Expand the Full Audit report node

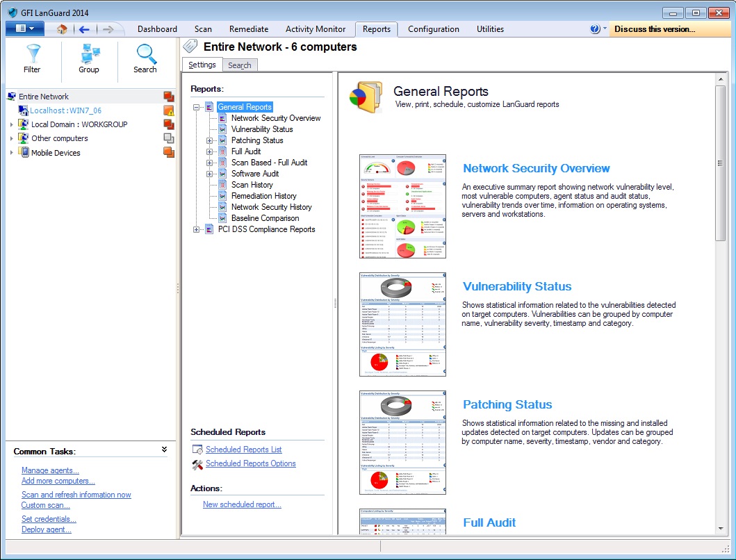(x=209, y=151)
